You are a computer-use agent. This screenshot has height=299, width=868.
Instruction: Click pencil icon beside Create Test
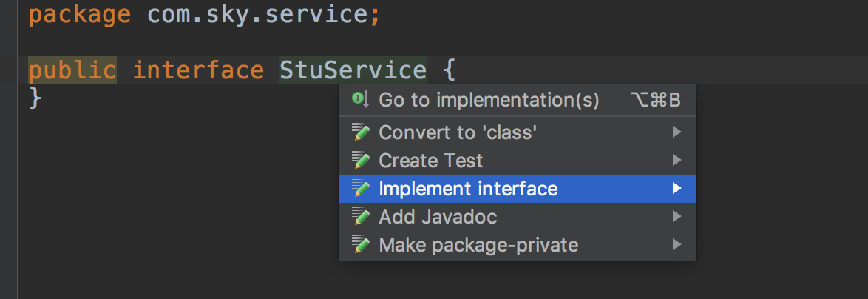coord(361,161)
